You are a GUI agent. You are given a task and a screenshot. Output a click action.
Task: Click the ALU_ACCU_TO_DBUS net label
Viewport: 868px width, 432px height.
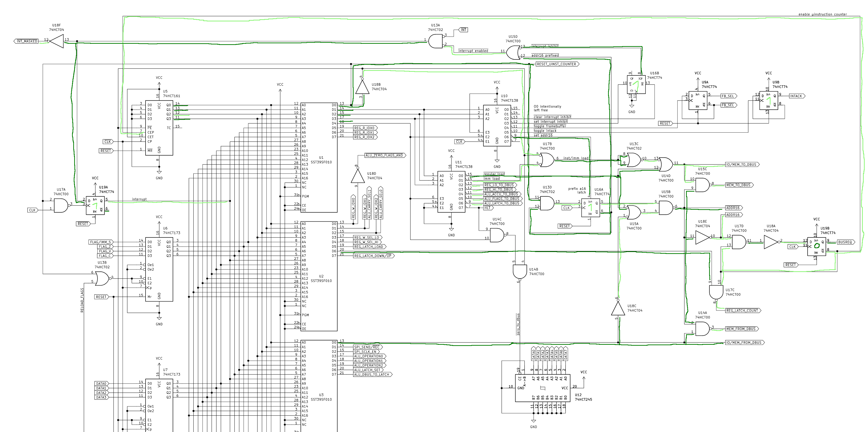pos(502,194)
